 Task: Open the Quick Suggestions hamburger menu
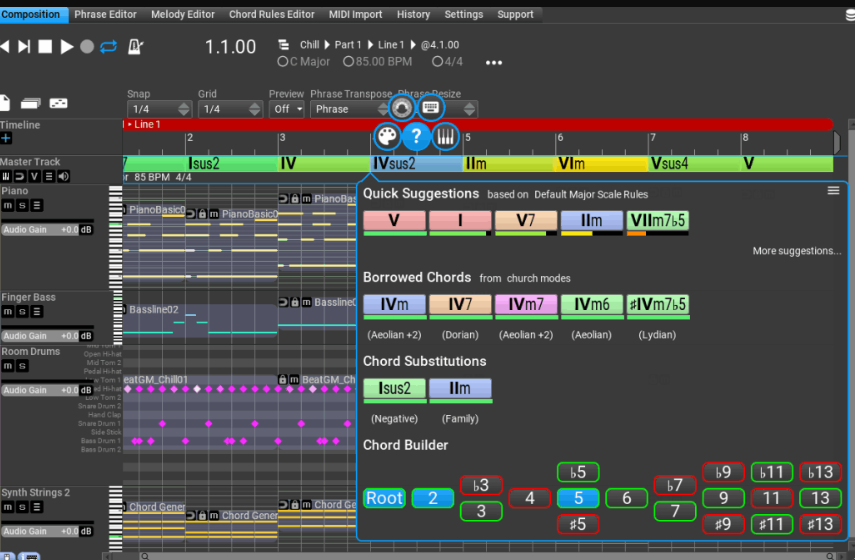[833, 190]
